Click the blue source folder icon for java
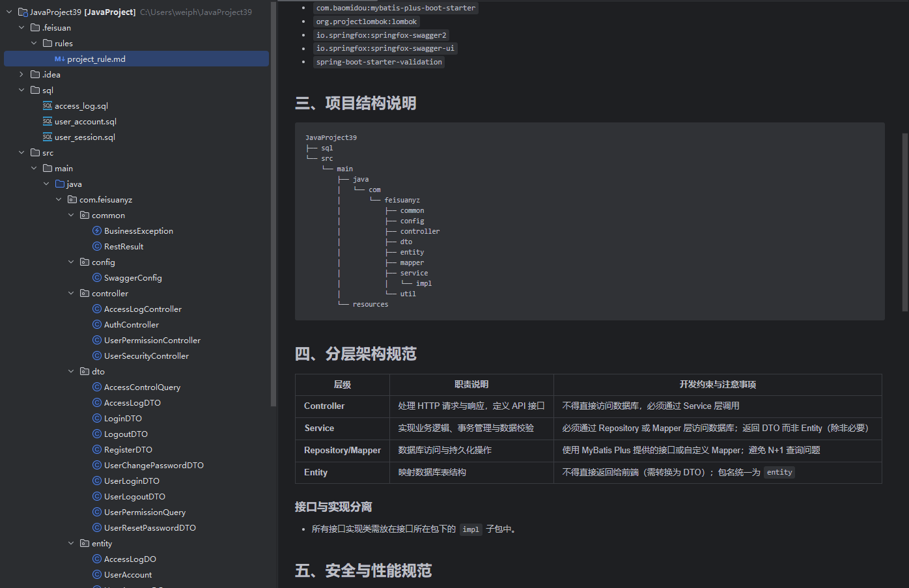This screenshot has height=588, width=909. (x=60, y=184)
